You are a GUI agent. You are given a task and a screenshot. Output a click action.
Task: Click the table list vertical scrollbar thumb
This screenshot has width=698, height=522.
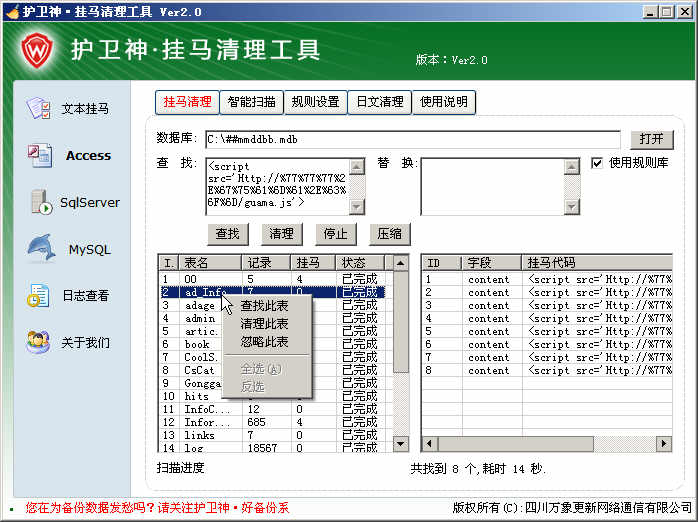click(401, 322)
